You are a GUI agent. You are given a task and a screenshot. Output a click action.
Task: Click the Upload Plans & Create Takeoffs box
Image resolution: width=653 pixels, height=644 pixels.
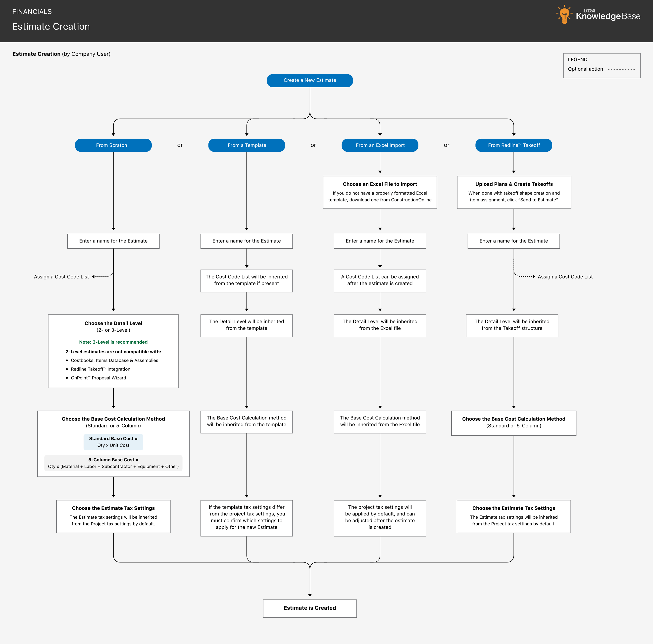coord(514,192)
